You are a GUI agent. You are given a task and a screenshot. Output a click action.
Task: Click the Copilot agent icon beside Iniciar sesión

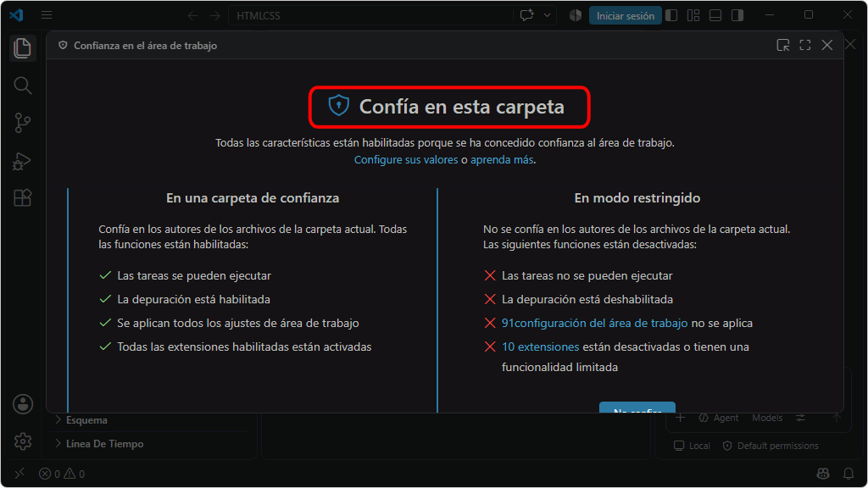(576, 15)
